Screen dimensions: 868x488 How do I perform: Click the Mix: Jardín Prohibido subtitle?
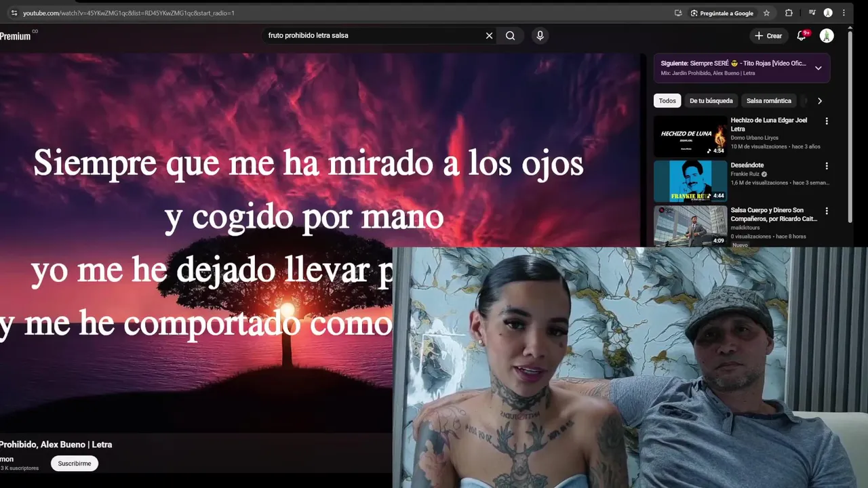(x=708, y=73)
